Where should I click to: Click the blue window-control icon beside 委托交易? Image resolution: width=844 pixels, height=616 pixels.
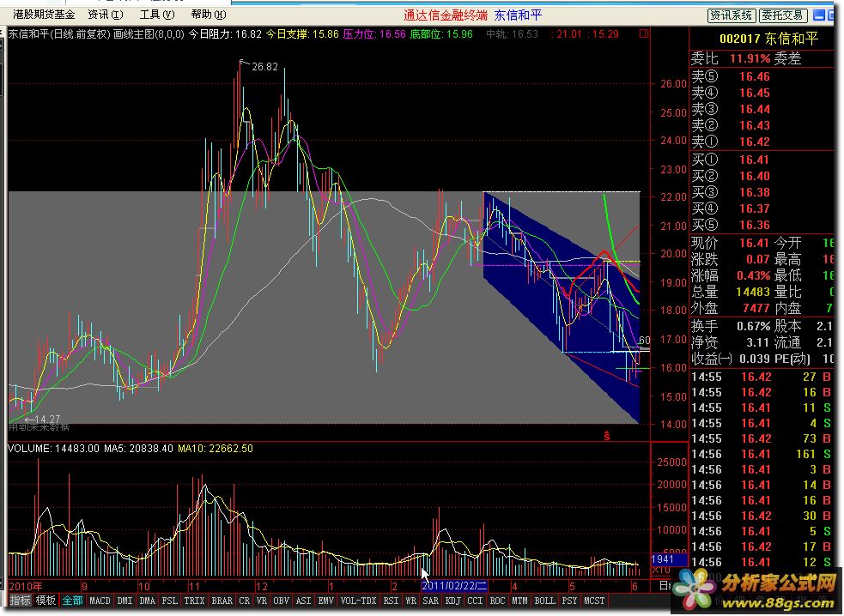(819, 15)
